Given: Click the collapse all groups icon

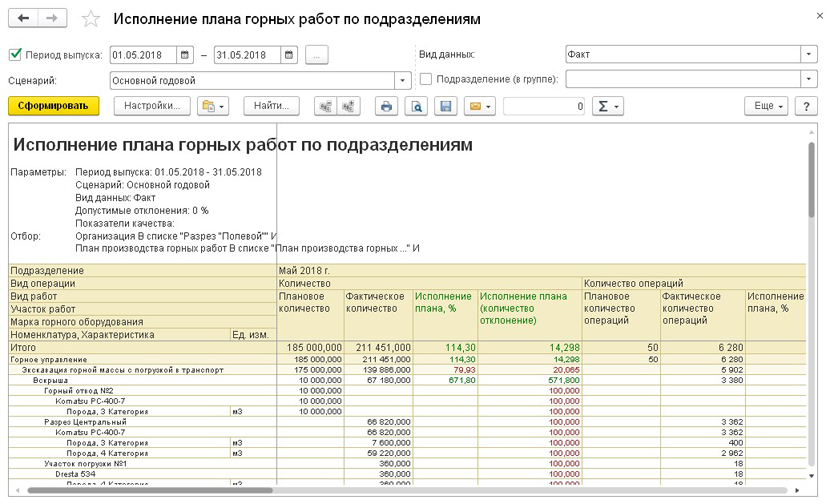Looking at the screenshot, I should click(x=324, y=106).
